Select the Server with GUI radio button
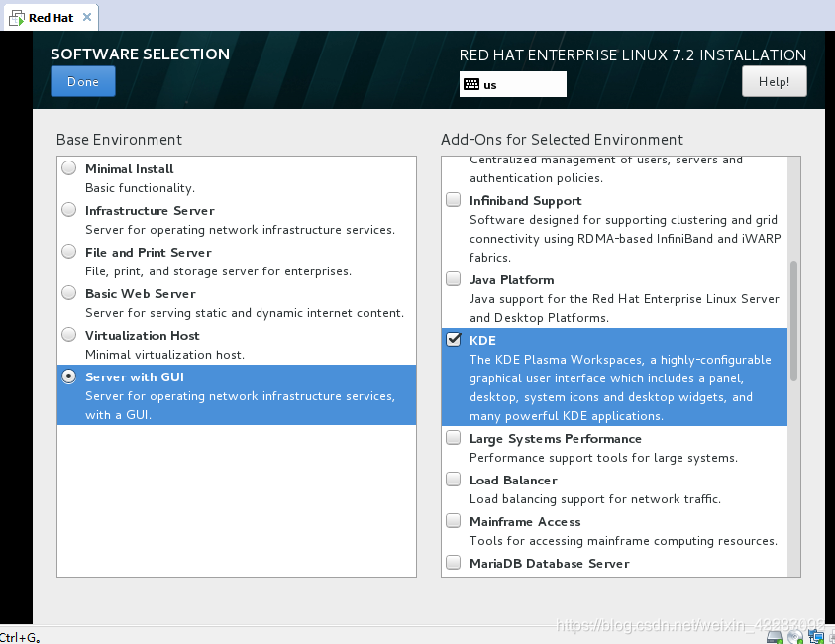The image size is (835, 644). coord(68,376)
